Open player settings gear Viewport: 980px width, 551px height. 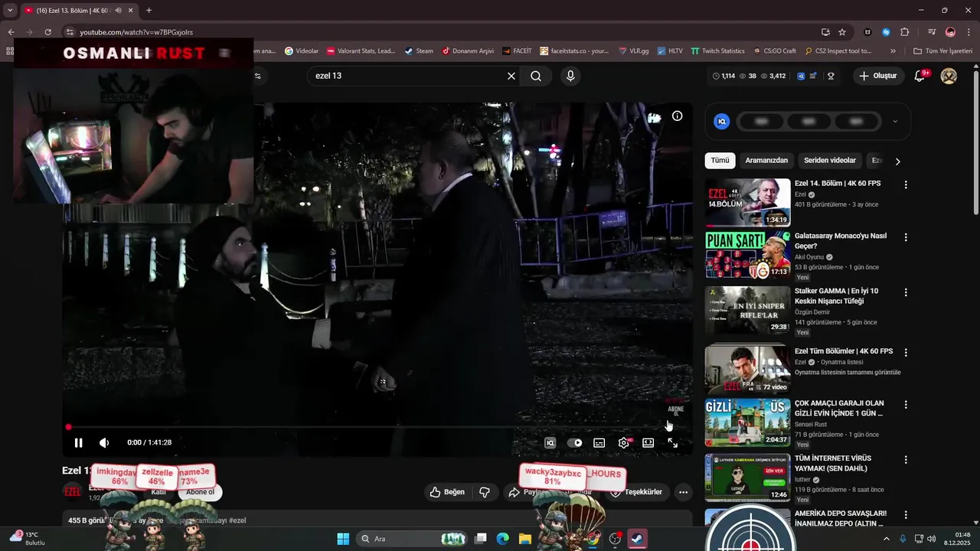click(624, 442)
